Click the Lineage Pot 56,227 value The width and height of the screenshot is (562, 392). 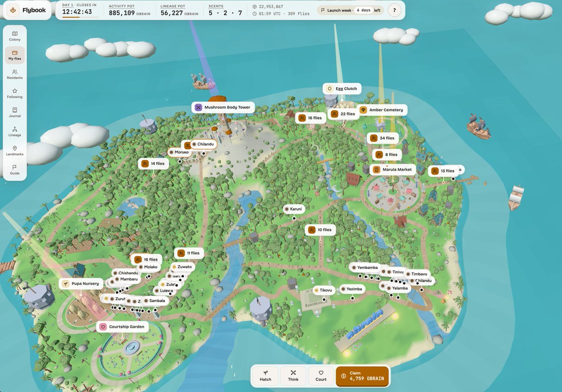(171, 13)
